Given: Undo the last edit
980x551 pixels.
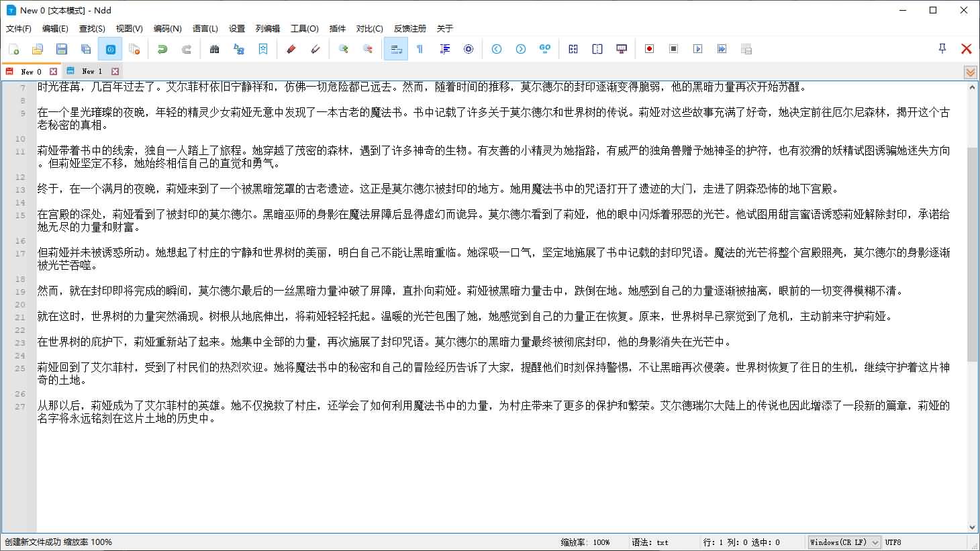Looking at the screenshot, I should (162, 48).
